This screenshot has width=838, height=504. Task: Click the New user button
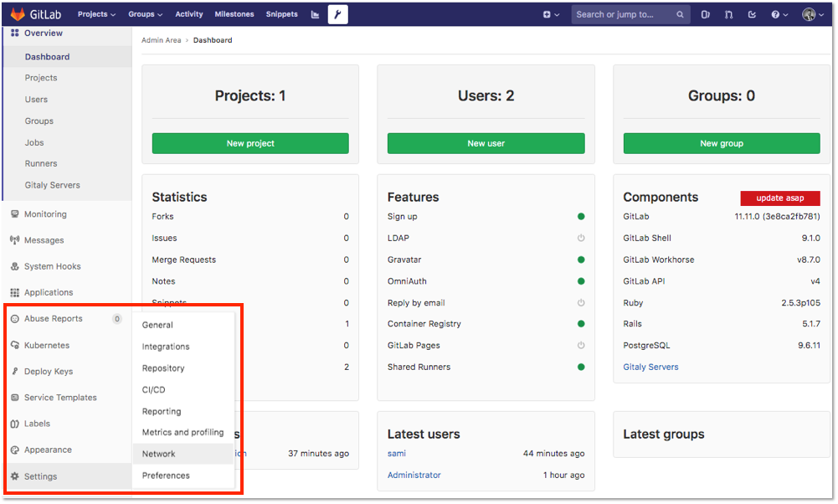tap(486, 143)
